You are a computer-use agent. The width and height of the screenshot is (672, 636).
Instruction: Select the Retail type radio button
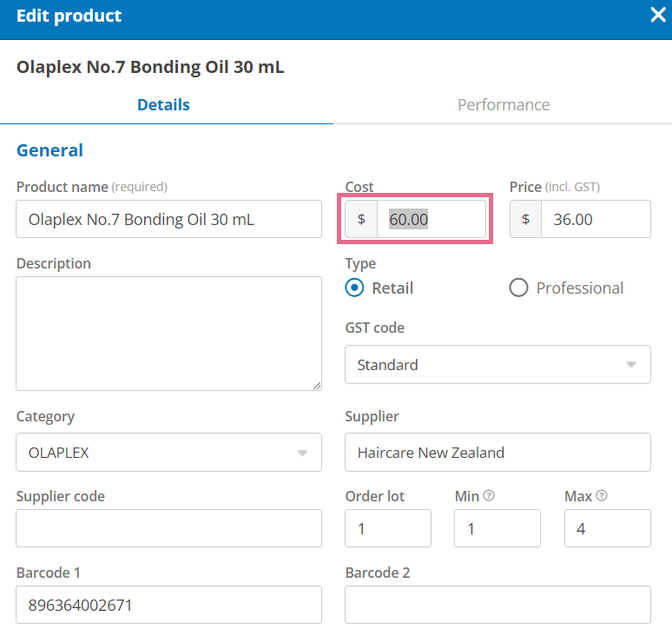tap(354, 288)
